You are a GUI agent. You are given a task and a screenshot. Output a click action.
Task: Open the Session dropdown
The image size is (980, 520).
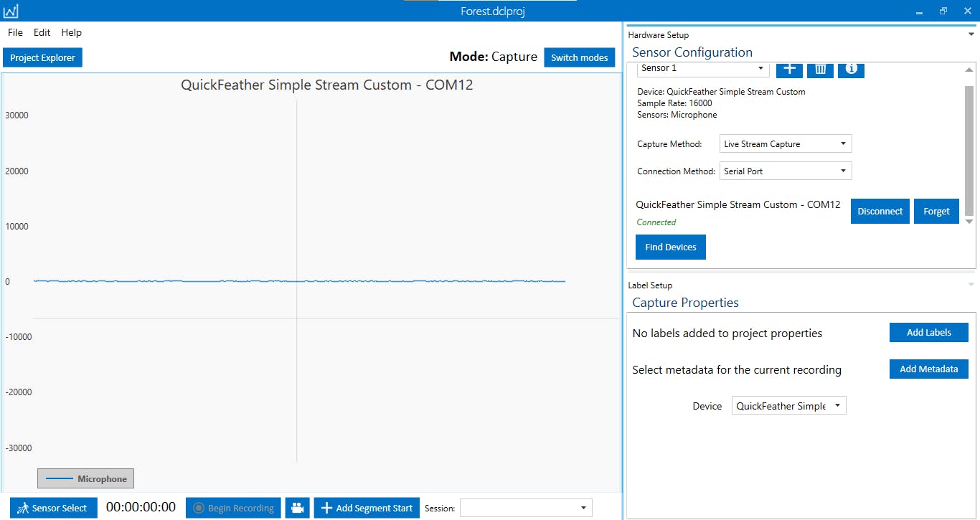pos(526,508)
